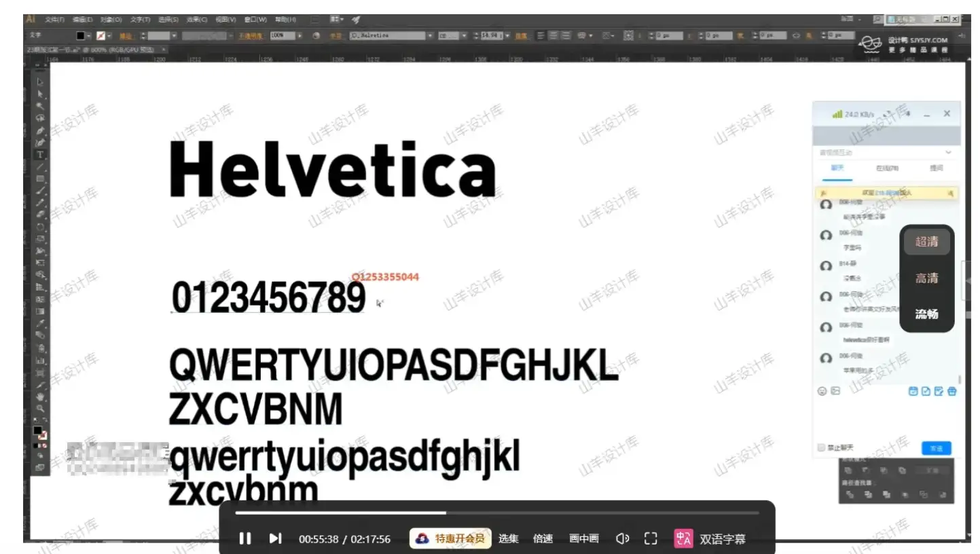Click the 特惠开会员 membership button
Viewport: 980px width, 554px height.
coord(451,538)
